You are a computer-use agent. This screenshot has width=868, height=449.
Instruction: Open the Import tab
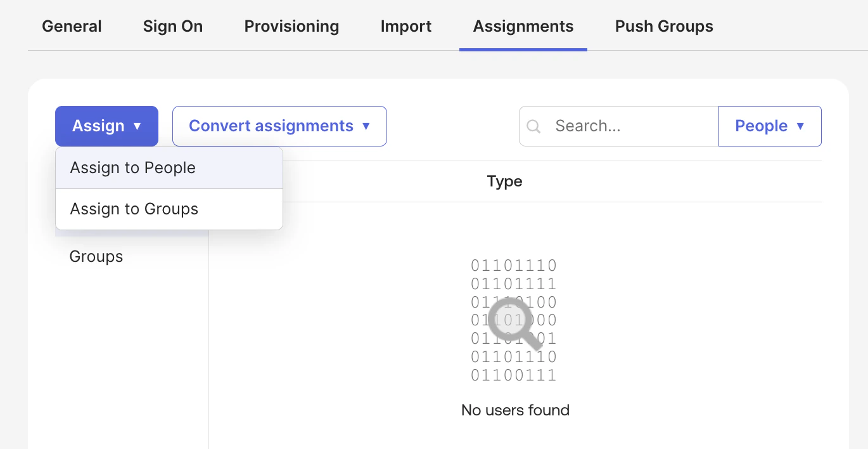pyautogui.click(x=406, y=27)
